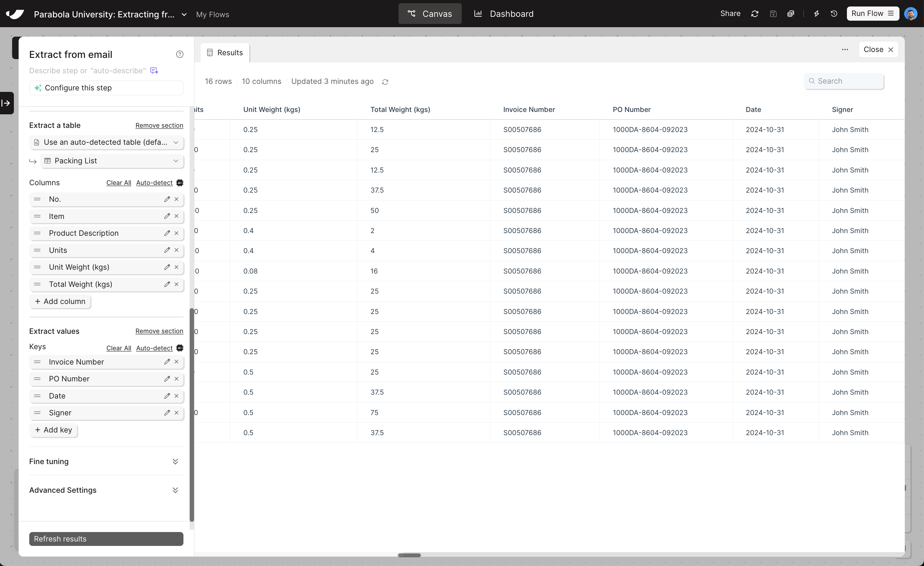The width and height of the screenshot is (924, 566).
Task: Select the Results tab
Action: (x=225, y=53)
